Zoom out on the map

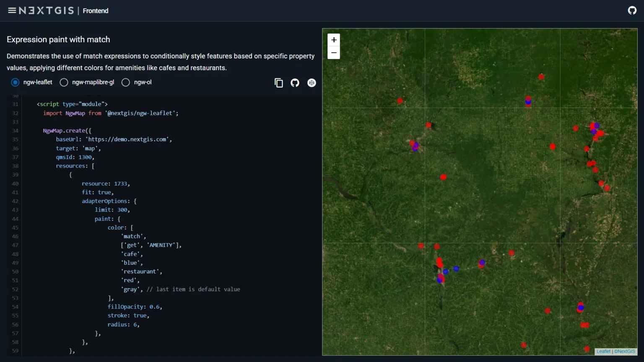point(334,53)
